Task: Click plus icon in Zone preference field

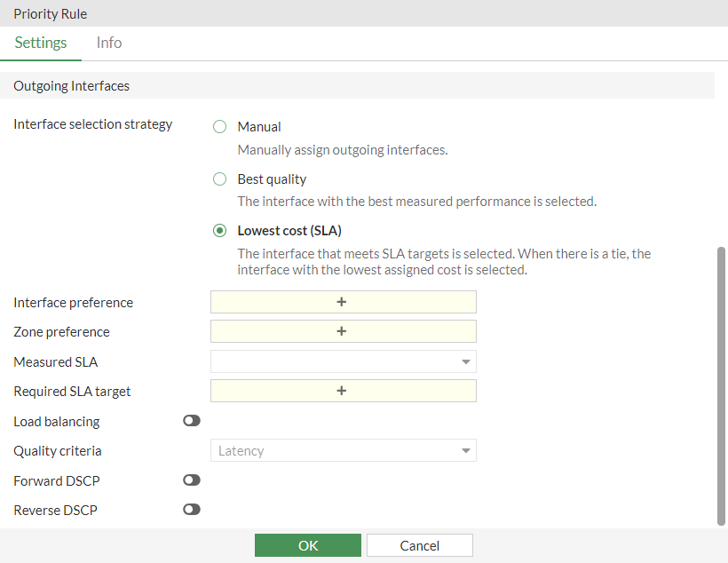Action: click(342, 331)
